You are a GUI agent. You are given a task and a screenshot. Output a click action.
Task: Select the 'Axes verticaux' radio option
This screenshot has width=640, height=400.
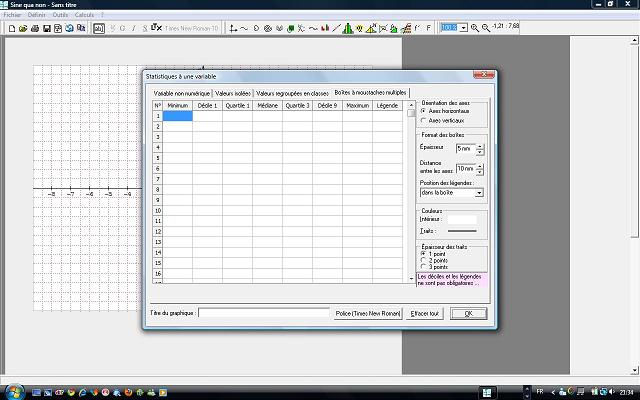pos(425,120)
